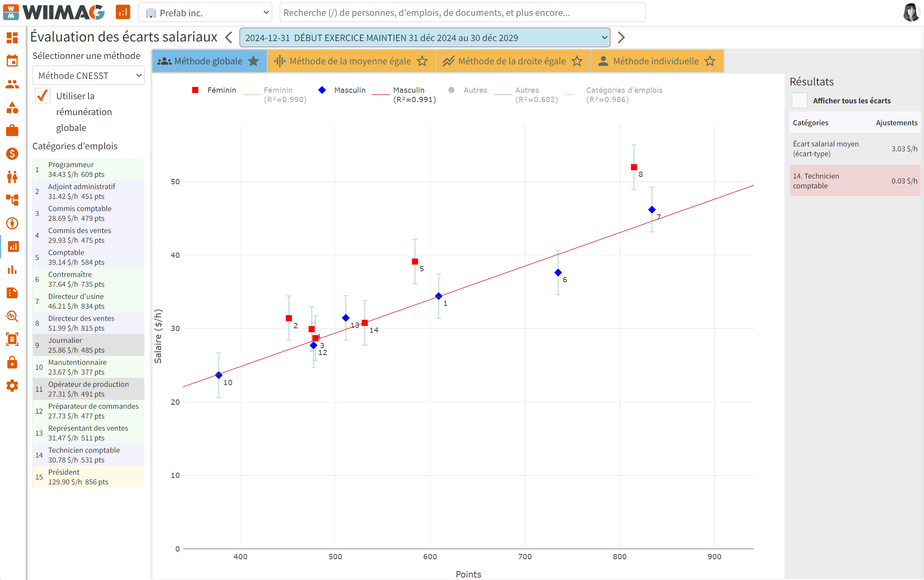This screenshot has height=580, width=924.
Task: Click 14. Technicien comptable result row
Action: pyautogui.click(x=855, y=181)
